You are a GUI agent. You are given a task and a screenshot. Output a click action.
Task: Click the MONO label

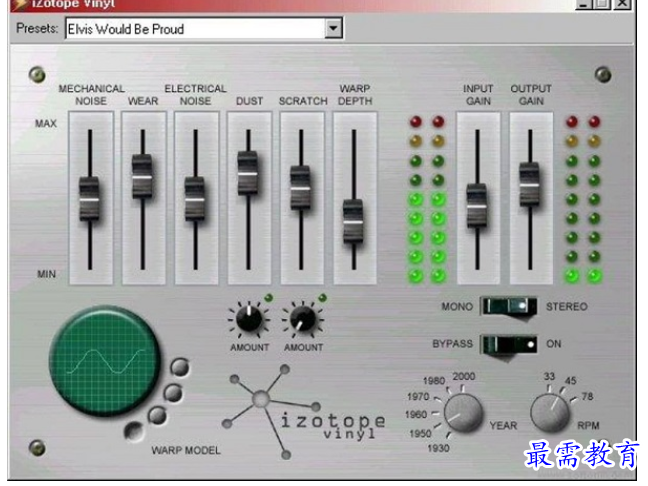pyautogui.click(x=457, y=307)
